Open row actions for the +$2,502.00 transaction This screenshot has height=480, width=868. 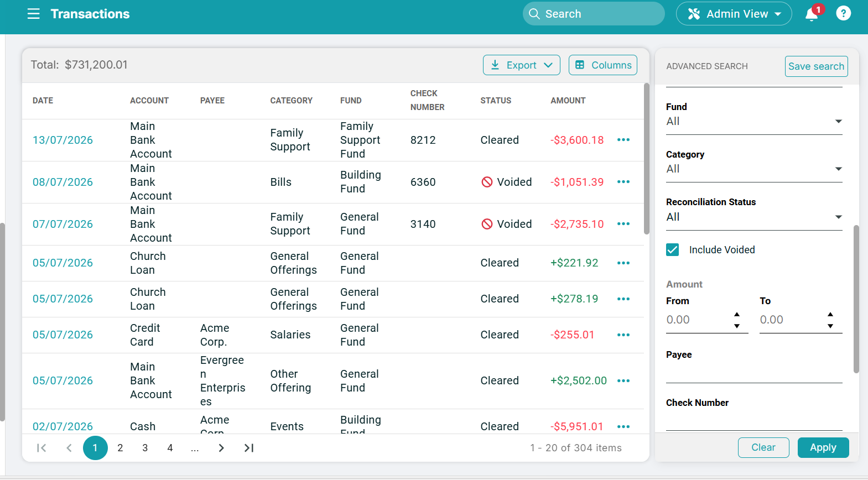click(623, 381)
